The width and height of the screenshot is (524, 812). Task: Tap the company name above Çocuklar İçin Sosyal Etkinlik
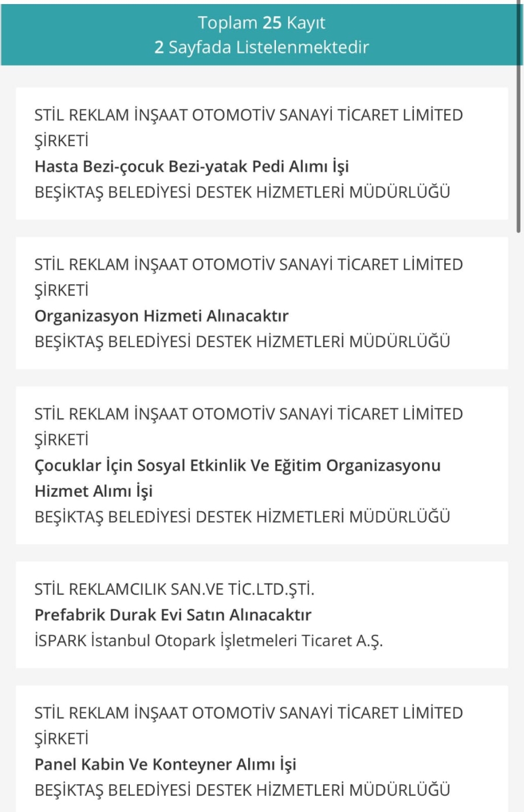[249, 427]
